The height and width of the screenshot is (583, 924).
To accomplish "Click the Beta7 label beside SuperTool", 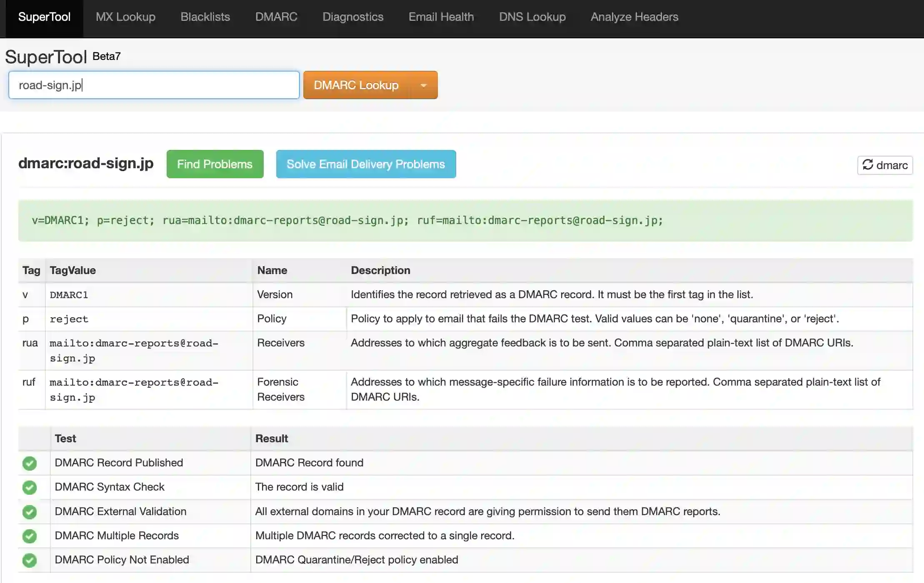I will click(106, 56).
